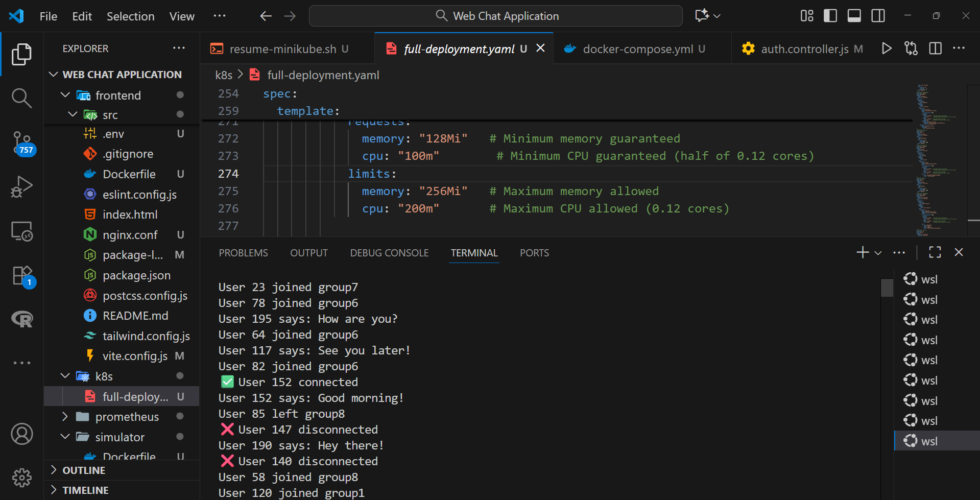Open the Extensions view
This screenshot has width=980, height=500.
[21, 276]
